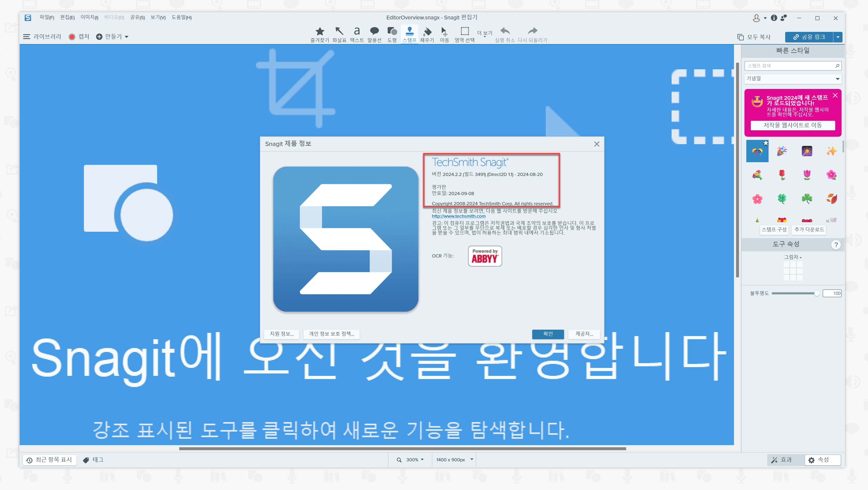The width and height of the screenshot is (868, 490).
Task: Expand the account dropdown arrow in title bar
Action: click(765, 18)
